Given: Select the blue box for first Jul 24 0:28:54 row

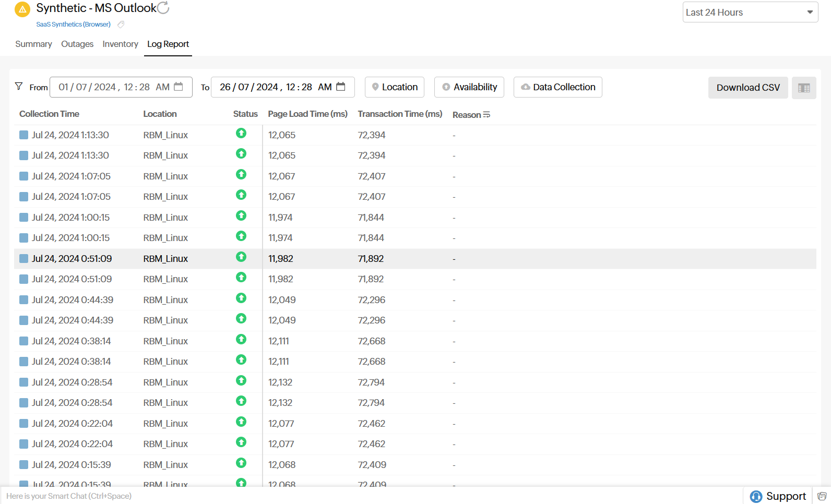Looking at the screenshot, I should click(x=23, y=382).
